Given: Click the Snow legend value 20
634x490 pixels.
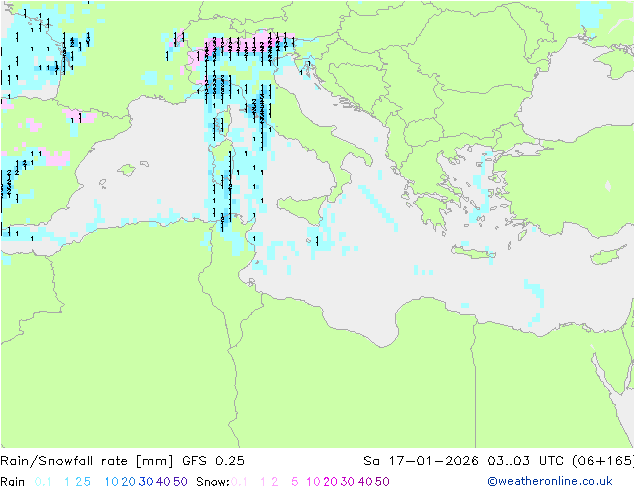Looking at the screenshot, I should (x=330, y=482).
